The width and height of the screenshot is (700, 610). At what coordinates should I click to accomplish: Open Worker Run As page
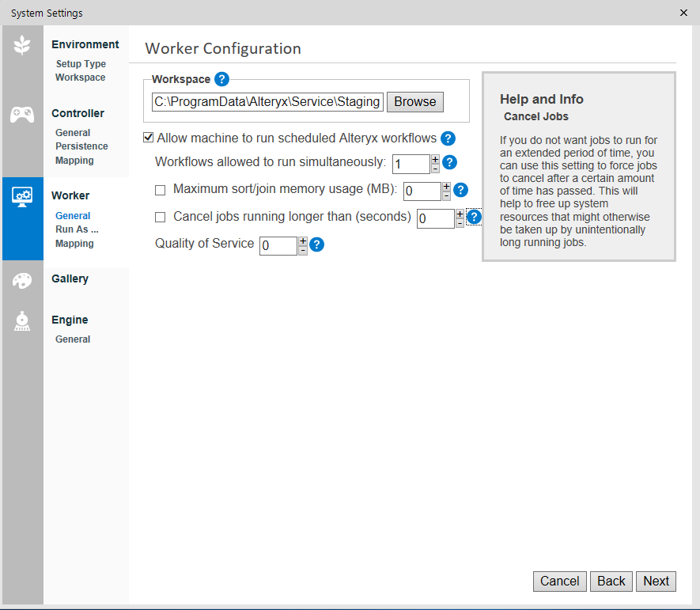pos(77,229)
